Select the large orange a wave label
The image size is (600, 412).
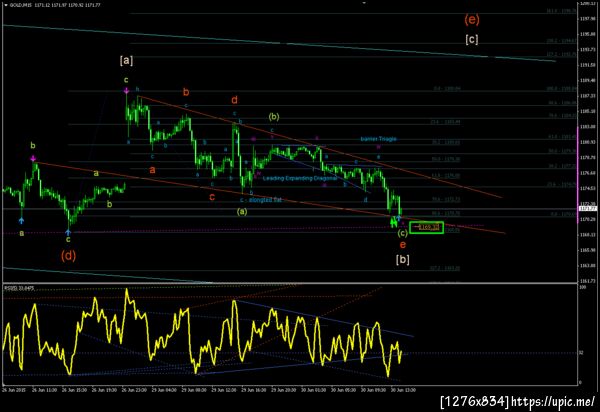[x=152, y=169]
